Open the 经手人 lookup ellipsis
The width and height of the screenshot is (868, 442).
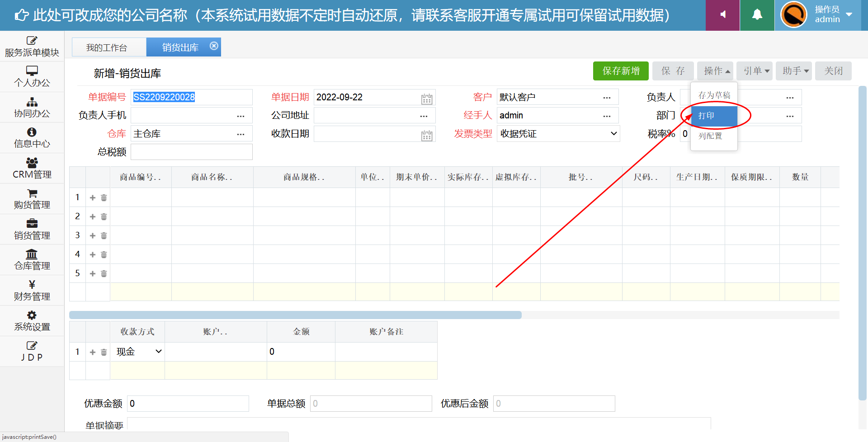pos(607,116)
